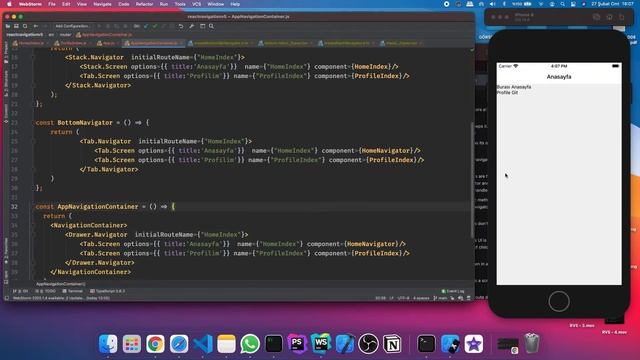Open PhpStorm from the dock
640x360 pixels.
[297, 344]
